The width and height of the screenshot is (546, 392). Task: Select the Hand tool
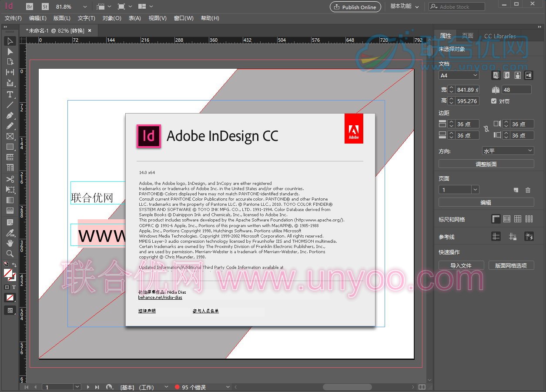click(x=10, y=243)
